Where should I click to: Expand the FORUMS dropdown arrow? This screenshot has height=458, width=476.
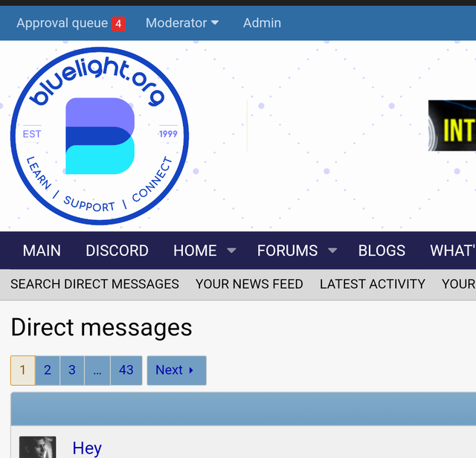pyautogui.click(x=332, y=251)
